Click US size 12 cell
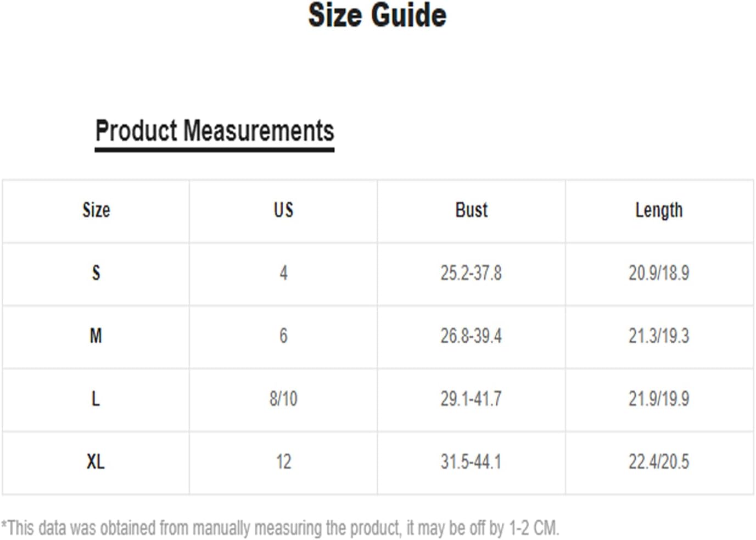756x540 pixels. tap(284, 461)
